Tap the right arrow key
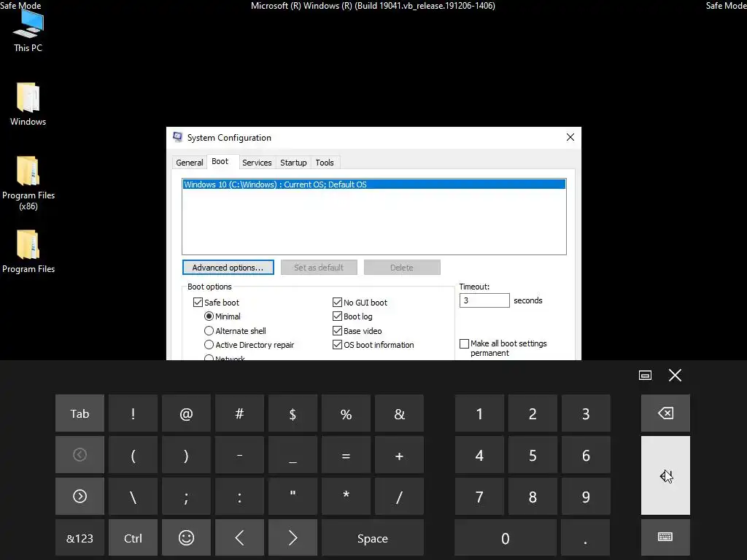This screenshot has height=560, width=747. 293,537
